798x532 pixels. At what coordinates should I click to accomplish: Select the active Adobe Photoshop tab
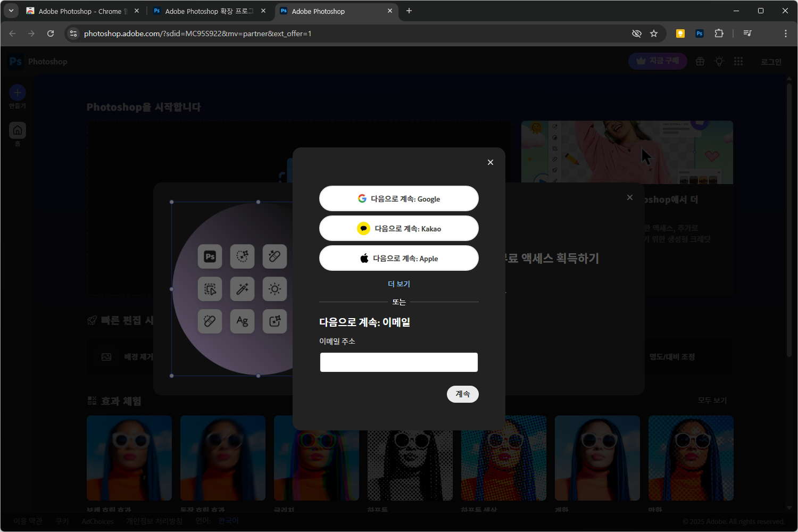tap(337, 11)
